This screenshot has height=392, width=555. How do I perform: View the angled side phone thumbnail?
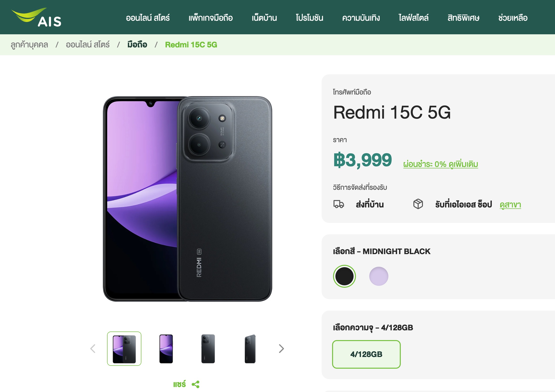[250, 348]
